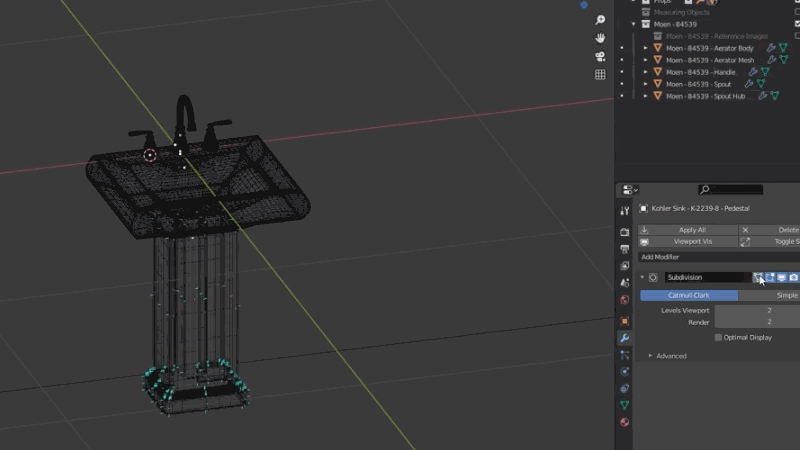Select the Measuring Objects collection
The width and height of the screenshot is (800, 450).
pos(682,12)
